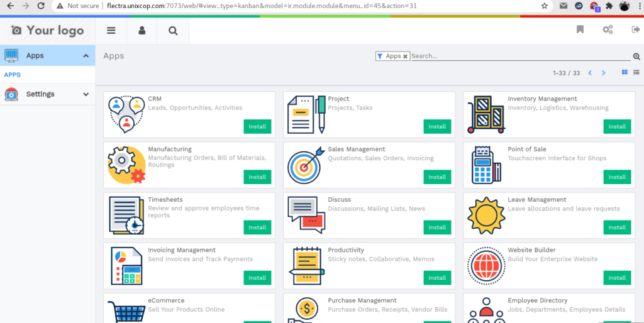Click the Apps monitor icon in sidebar

tap(11, 55)
